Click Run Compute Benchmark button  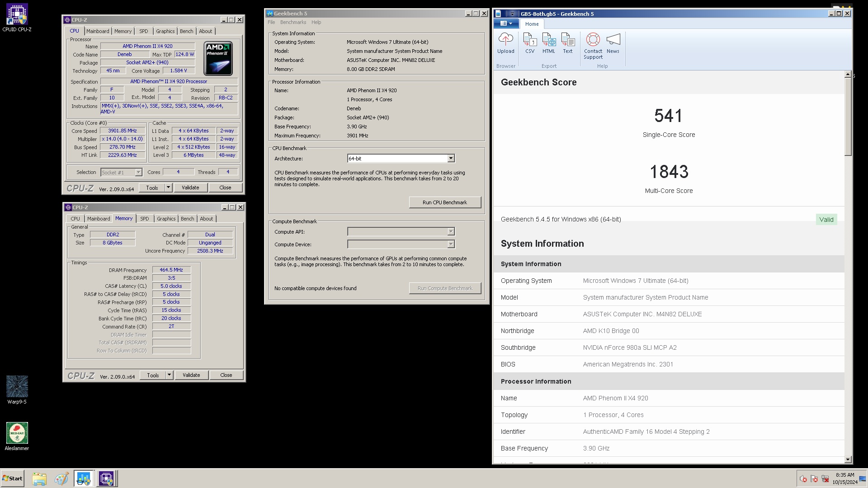tap(445, 288)
